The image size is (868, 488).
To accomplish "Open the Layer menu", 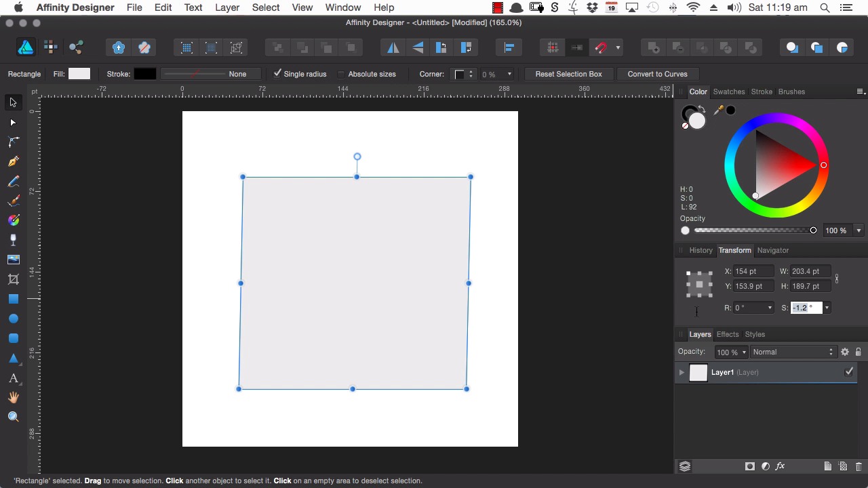I will click(x=227, y=7).
